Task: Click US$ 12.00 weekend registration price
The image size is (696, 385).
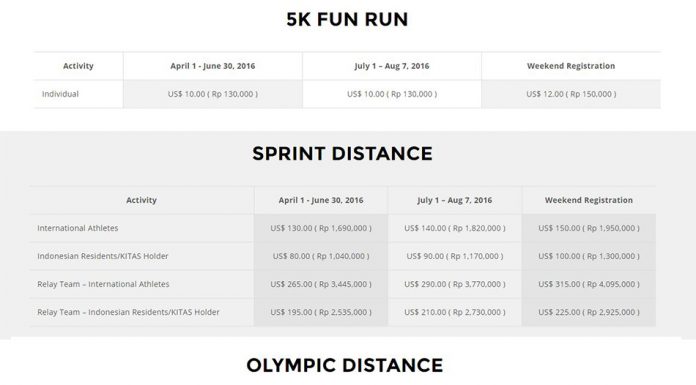Action: (x=571, y=94)
